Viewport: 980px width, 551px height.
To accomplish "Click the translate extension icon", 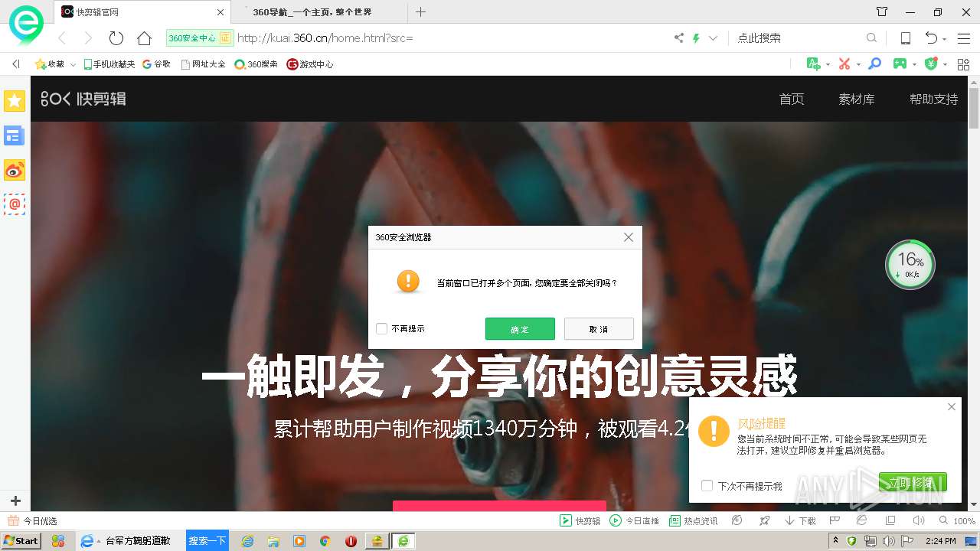I will 814,64.
